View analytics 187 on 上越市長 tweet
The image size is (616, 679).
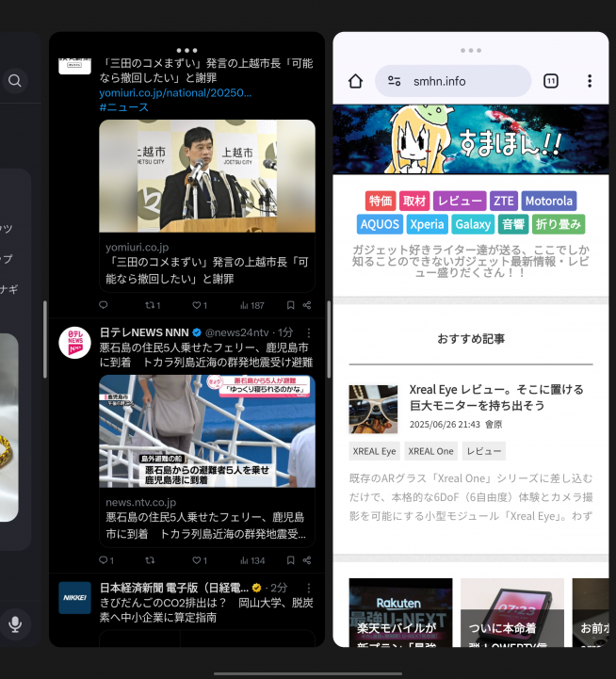click(252, 305)
